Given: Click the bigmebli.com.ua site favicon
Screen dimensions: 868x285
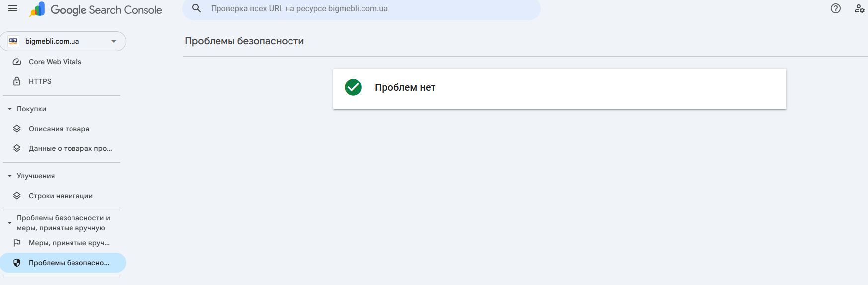Looking at the screenshot, I should pos(13,41).
